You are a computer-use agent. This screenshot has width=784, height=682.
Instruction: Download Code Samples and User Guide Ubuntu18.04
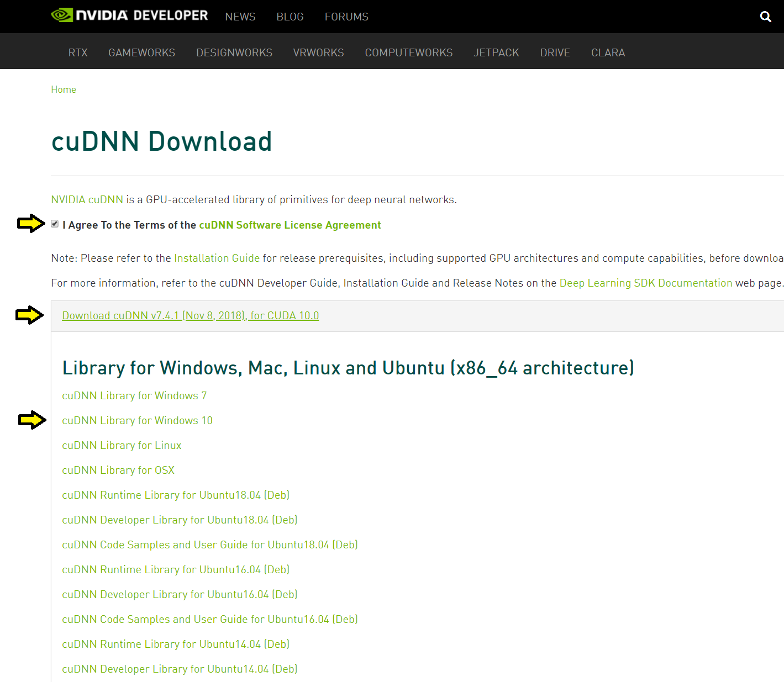pyautogui.click(x=210, y=544)
